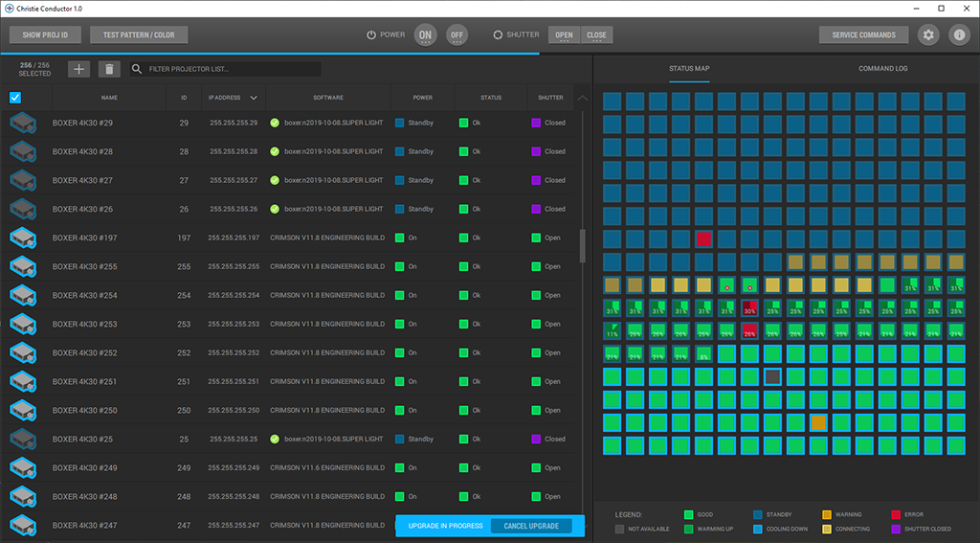Collapse list with header chevron above scrollbar
Screen dimensions: 980x543
click(583, 98)
